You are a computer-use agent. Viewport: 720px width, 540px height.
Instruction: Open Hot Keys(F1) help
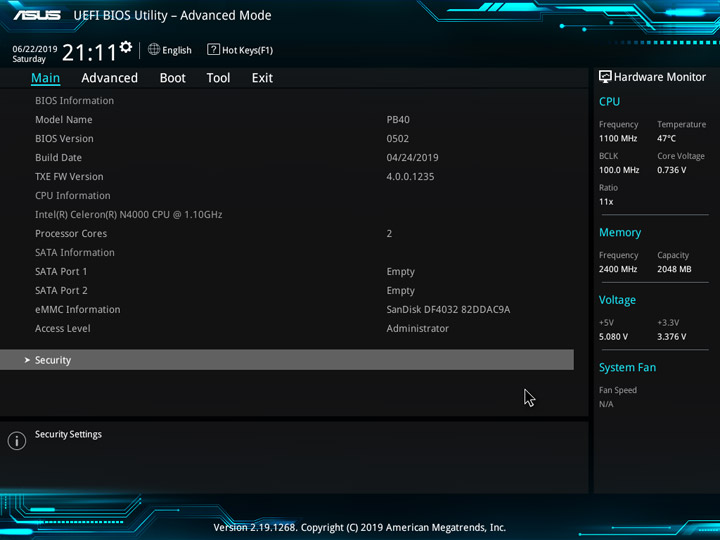(x=248, y=50)
